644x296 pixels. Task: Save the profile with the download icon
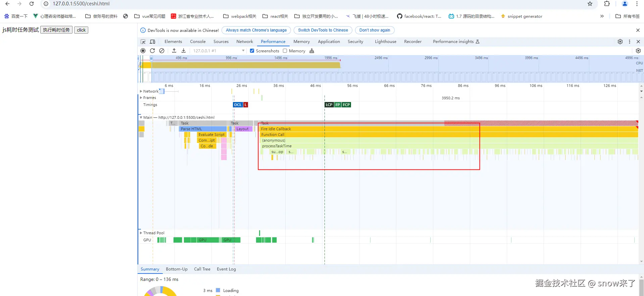click(184, 51)
